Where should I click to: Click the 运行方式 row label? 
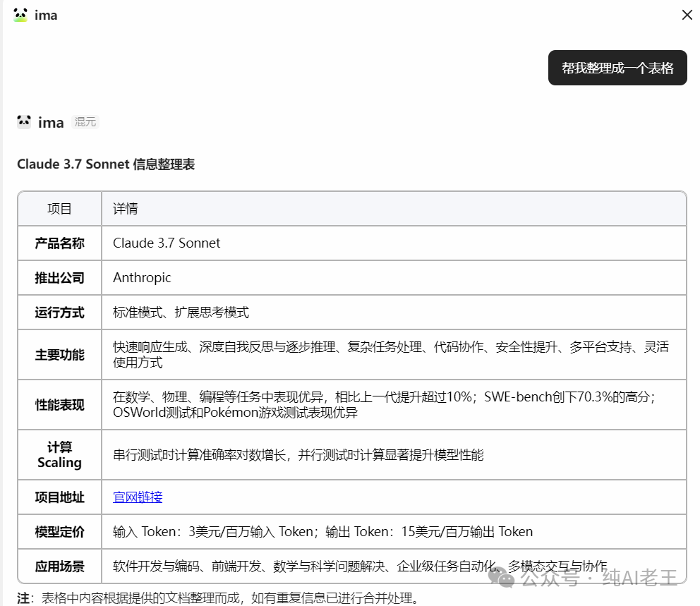[x=60, y=313]
